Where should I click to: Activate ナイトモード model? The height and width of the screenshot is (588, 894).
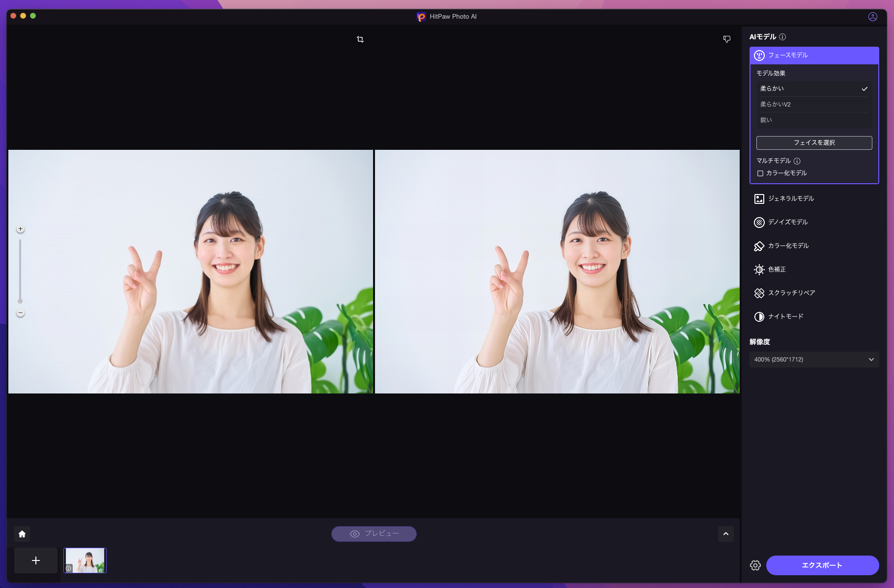(814, 317)
